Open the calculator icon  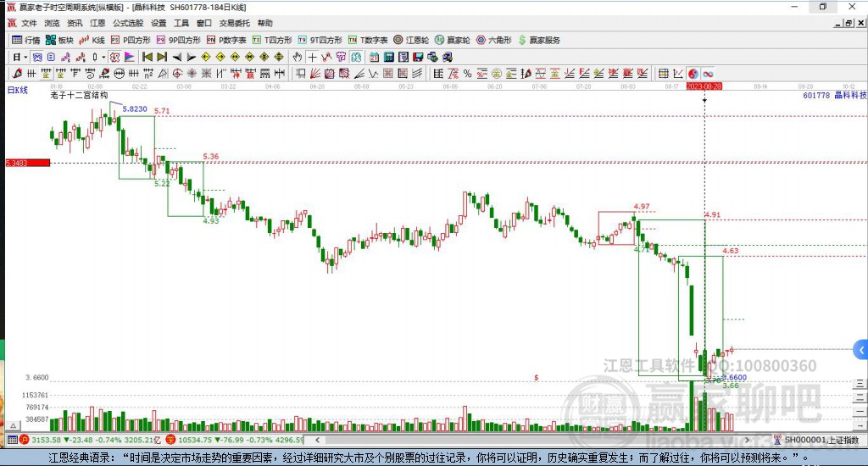click(388, 57)
